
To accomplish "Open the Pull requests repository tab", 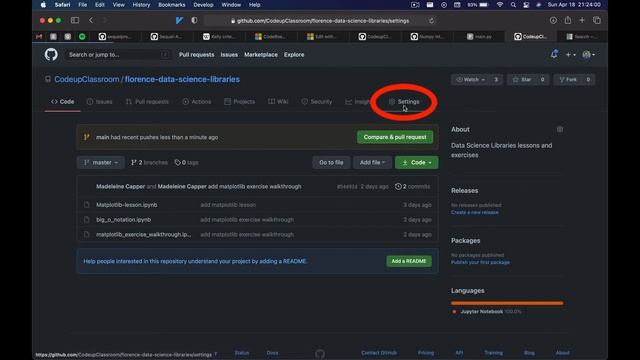I will click(x=147, y=102).
